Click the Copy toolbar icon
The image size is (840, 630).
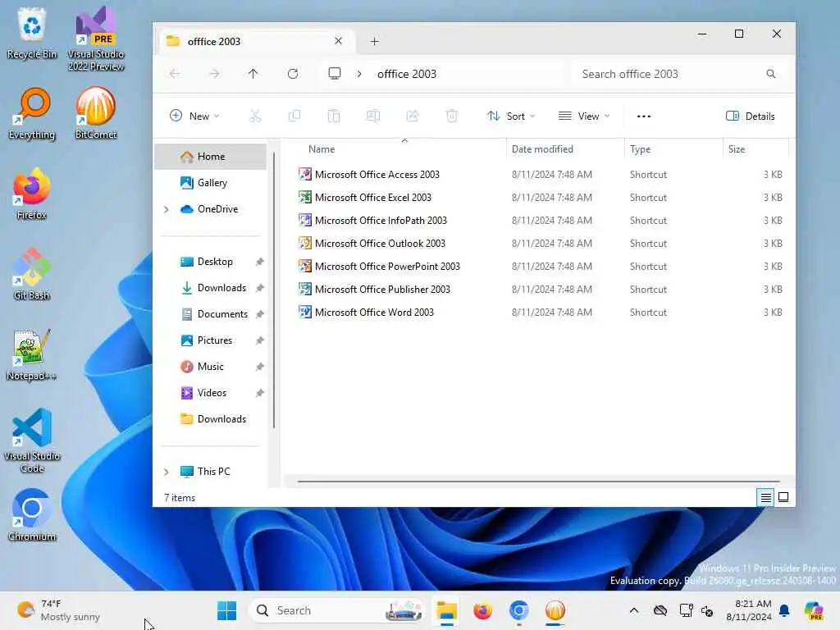pyautogui.click(x=294, y=116)
